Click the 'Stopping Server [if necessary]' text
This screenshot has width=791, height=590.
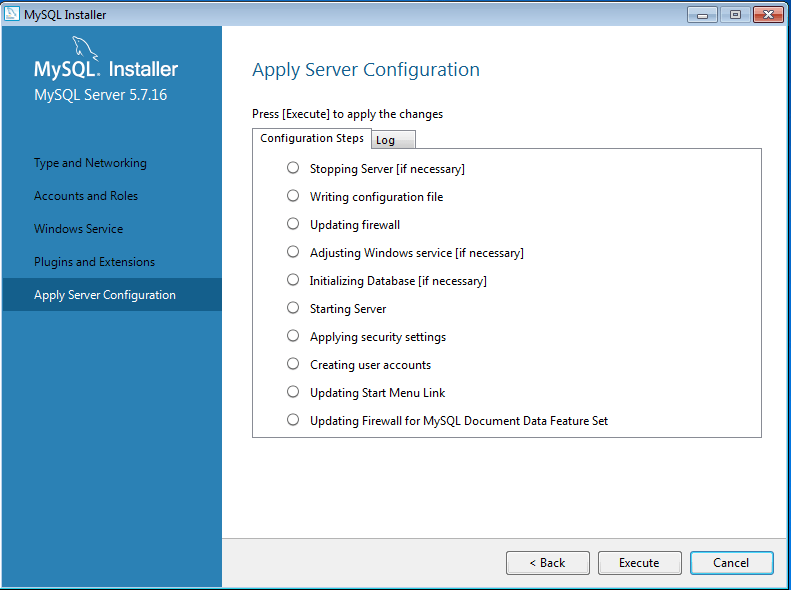(387, 169)
